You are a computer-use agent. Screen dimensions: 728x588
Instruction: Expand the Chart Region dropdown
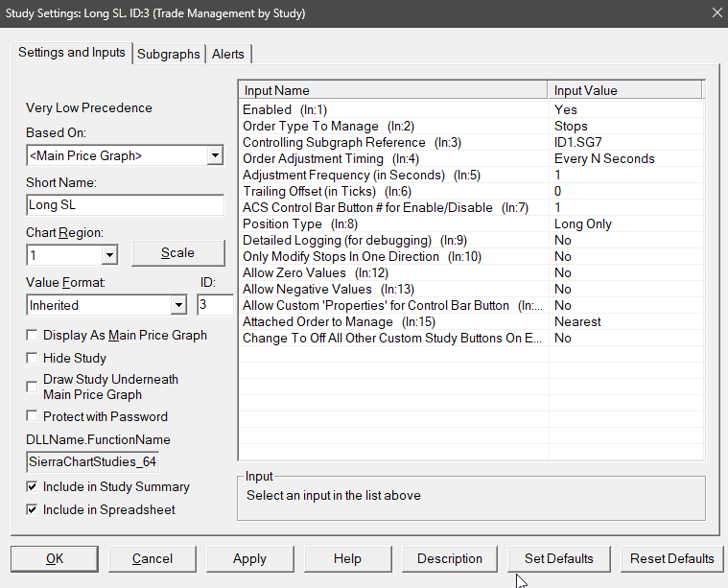coord(108,254)
